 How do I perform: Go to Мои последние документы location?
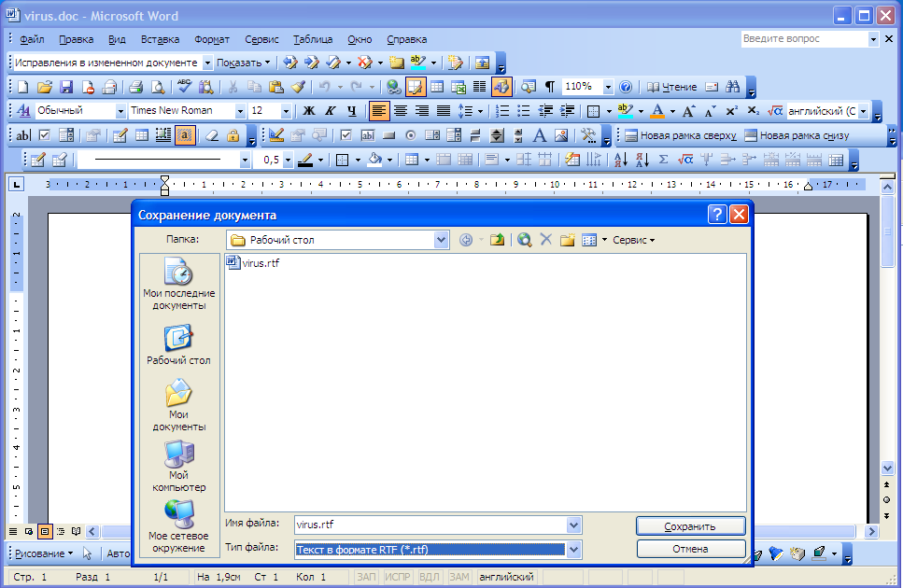178,285
